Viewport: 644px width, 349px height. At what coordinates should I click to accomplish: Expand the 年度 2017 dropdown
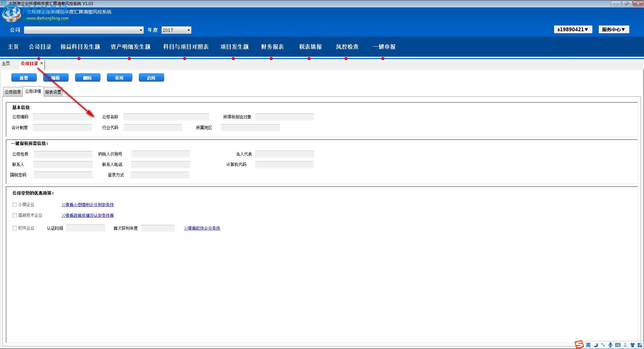point(189,30)
